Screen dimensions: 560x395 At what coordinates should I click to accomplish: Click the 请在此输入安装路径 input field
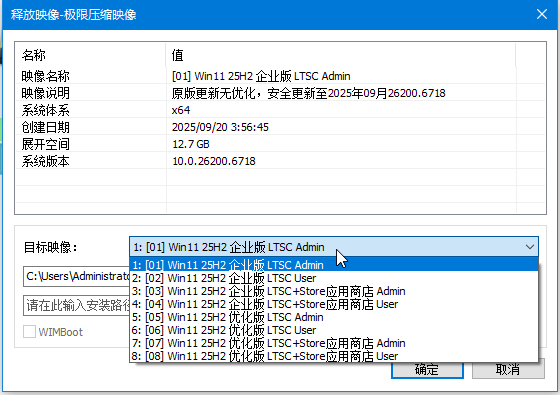coord(76,305)
